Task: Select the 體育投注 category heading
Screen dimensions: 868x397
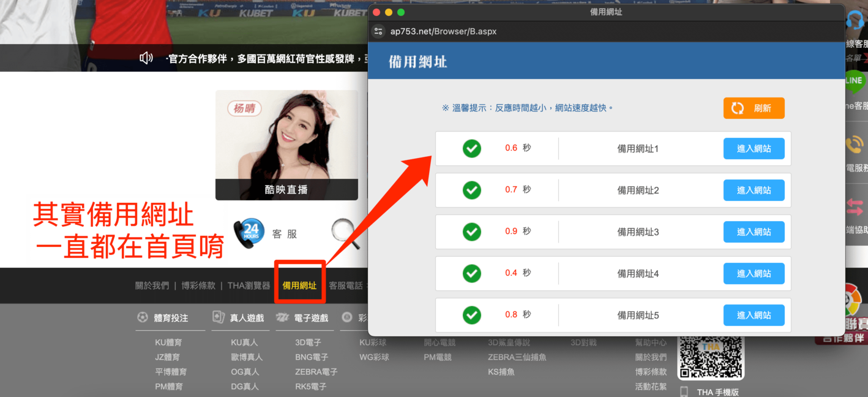Action: [171, 318]
